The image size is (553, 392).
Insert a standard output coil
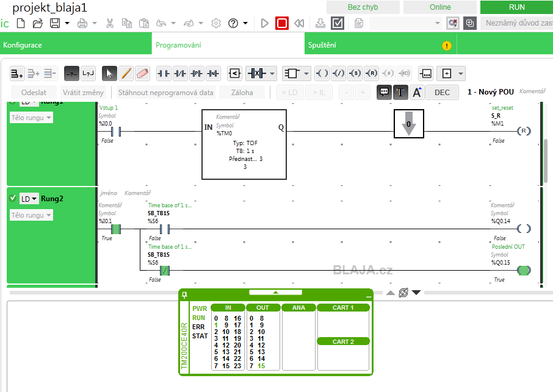coord(322,74)
